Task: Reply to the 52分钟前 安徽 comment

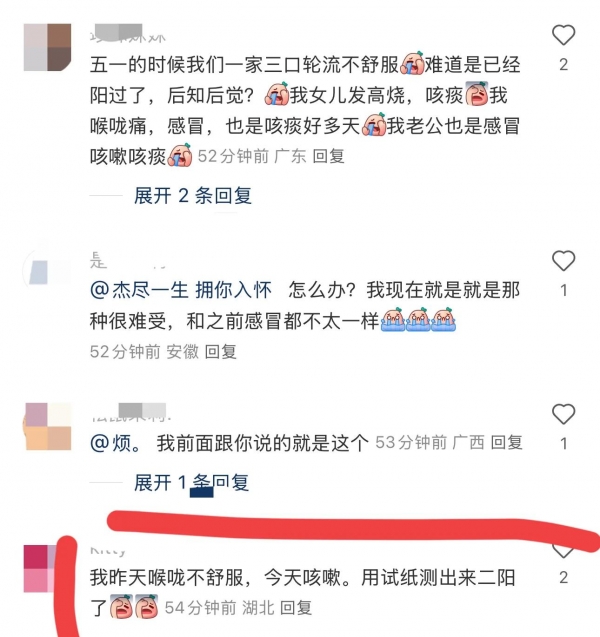Action: click(221, 352)
